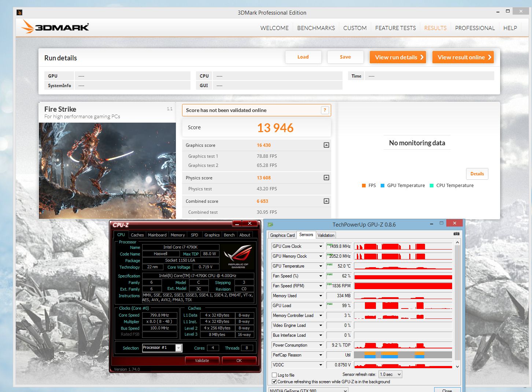The image size is (532, 392).
Task: Switch to Graphics Card tab in GPU-Z
Action: [x=282, y=235]
